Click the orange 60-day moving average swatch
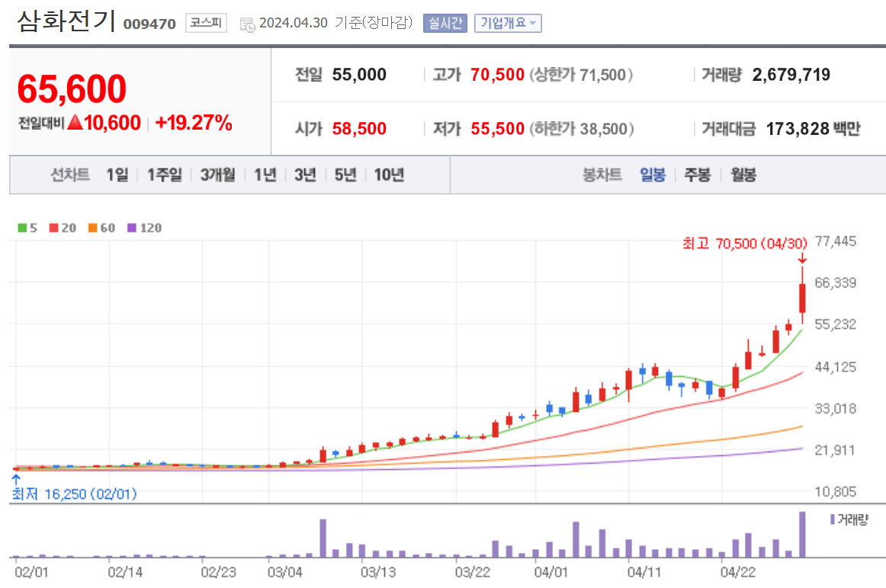 coord(93,228)
